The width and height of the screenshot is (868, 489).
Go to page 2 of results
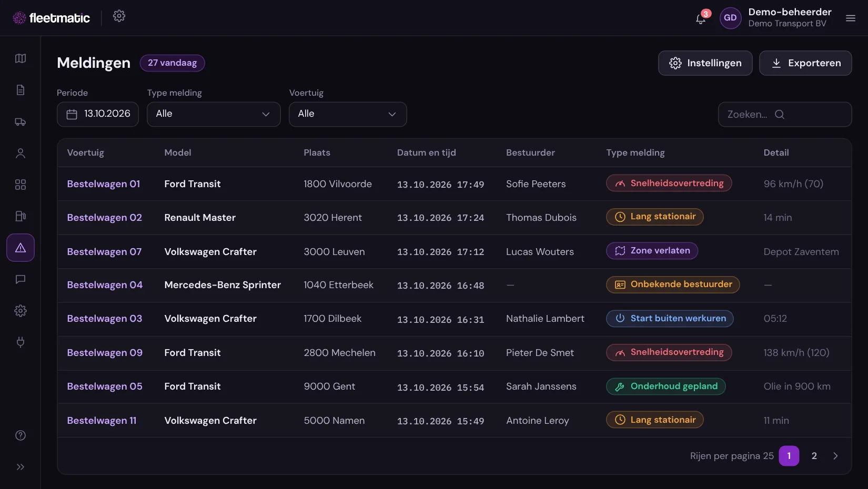point(814,456)
